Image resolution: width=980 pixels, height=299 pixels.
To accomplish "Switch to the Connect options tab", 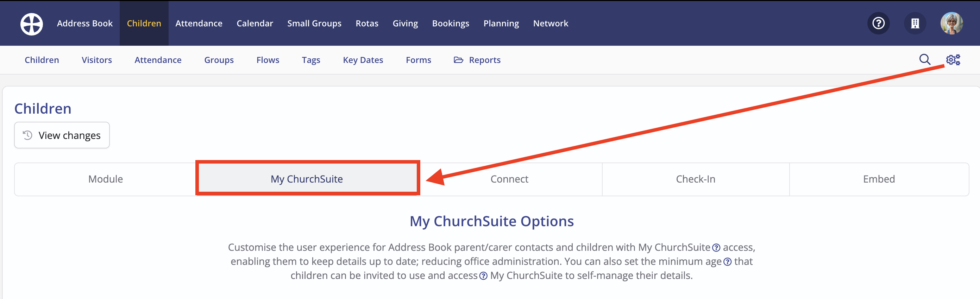I will pyautogui.click(x=509, y=179).
